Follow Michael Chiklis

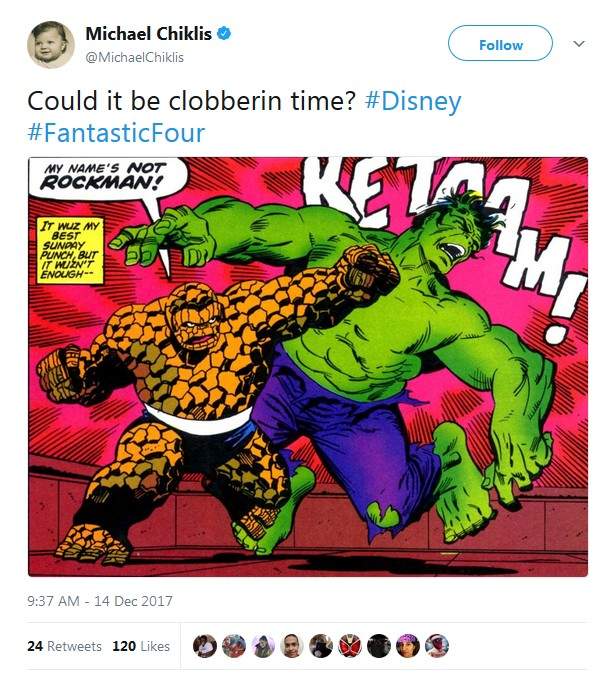tap(500, 45)
